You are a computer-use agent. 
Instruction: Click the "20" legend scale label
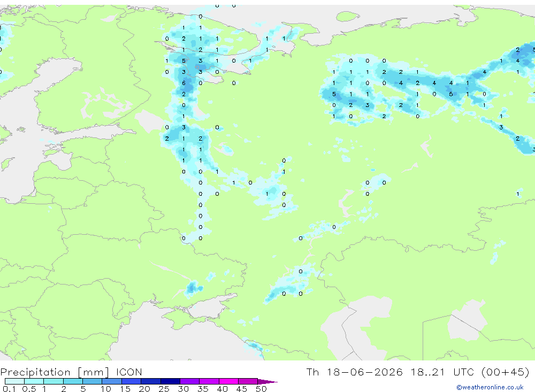pos(144,389)
